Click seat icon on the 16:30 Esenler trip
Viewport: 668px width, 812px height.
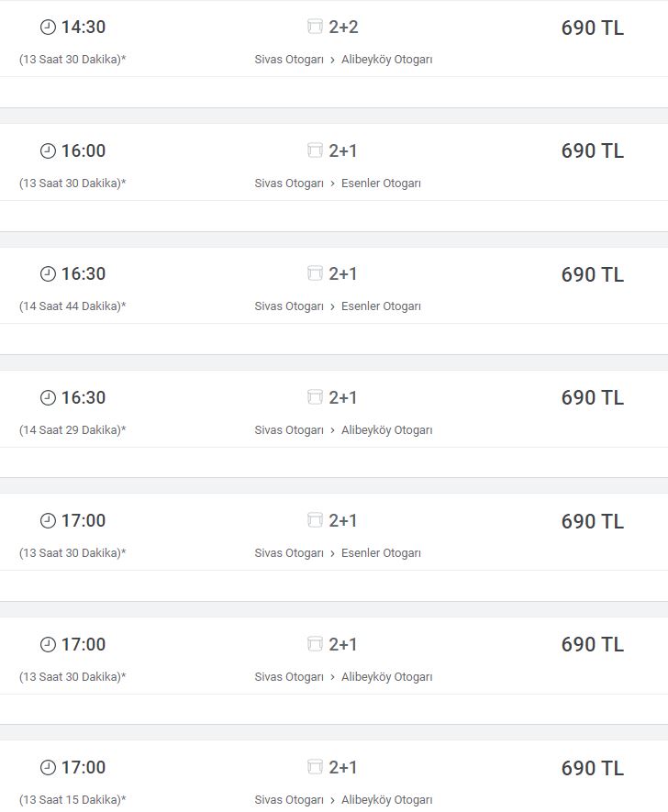[315, 273]
